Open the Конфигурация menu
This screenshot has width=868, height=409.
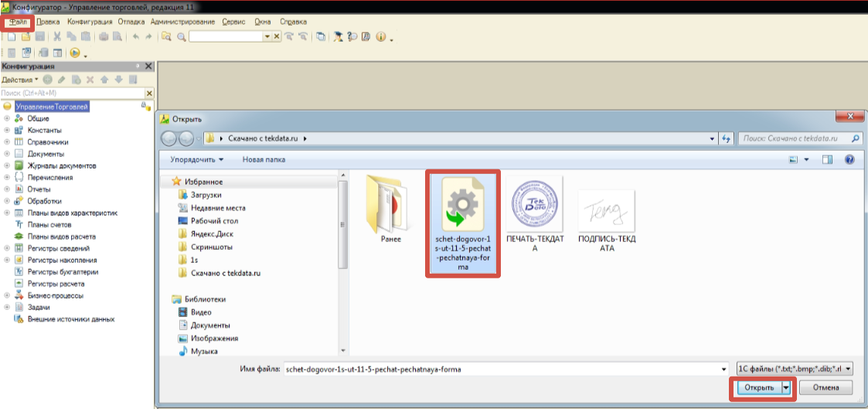90,22
